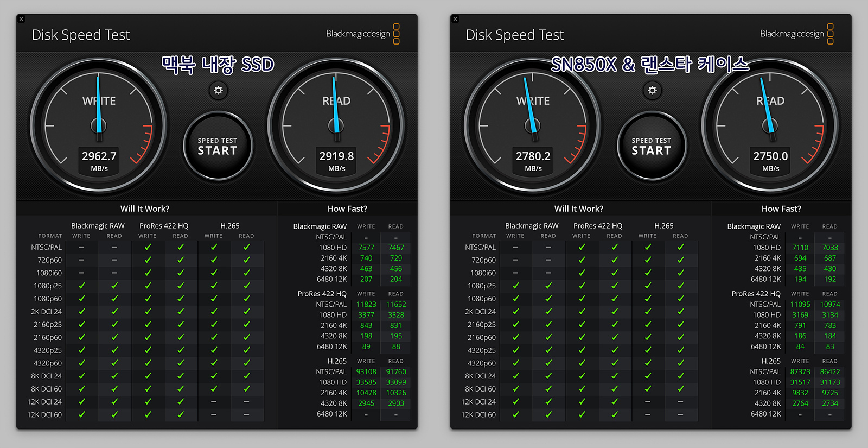Start speed test in right window

(652, 146)
